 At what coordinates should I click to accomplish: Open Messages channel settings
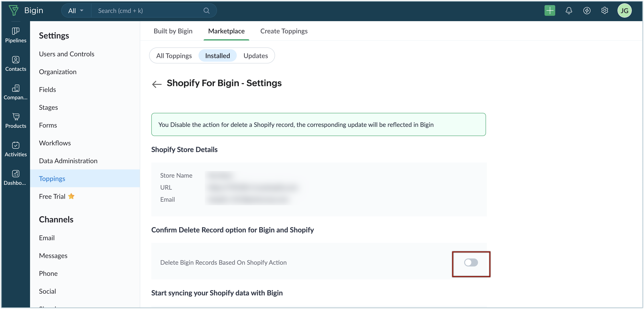(x=53, y=255)
